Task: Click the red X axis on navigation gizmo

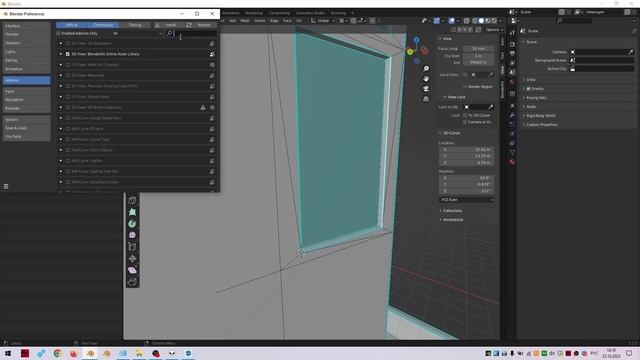Action: tap(424, 51)
